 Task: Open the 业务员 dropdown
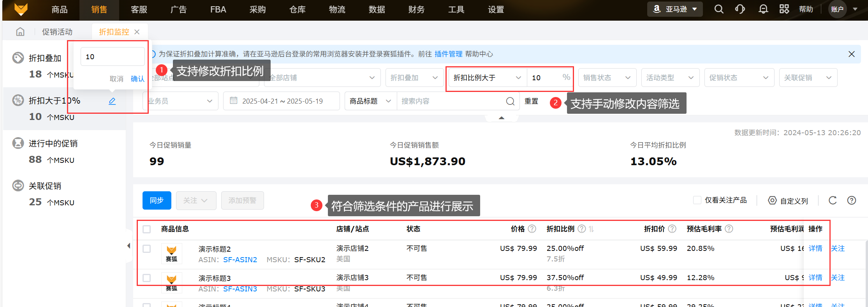(x=181, y=101)
